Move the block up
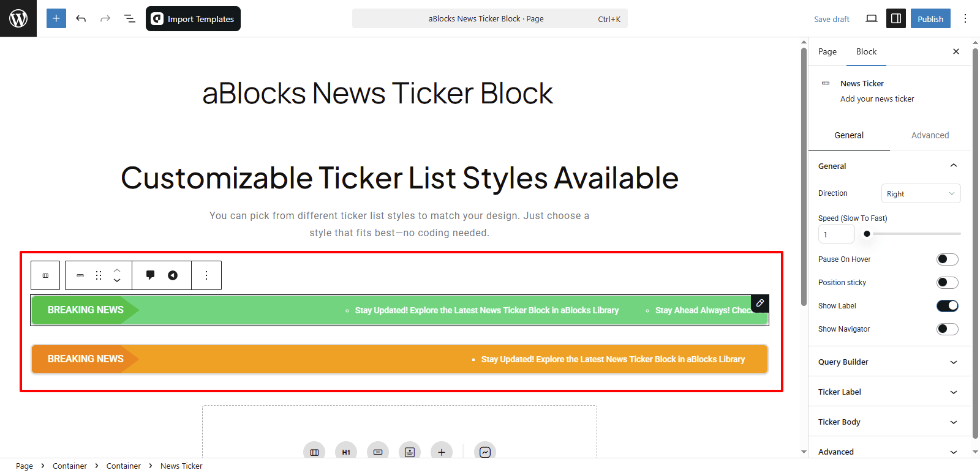The height and width of the screenshot is (473, 980). click(x=117, y=270)
